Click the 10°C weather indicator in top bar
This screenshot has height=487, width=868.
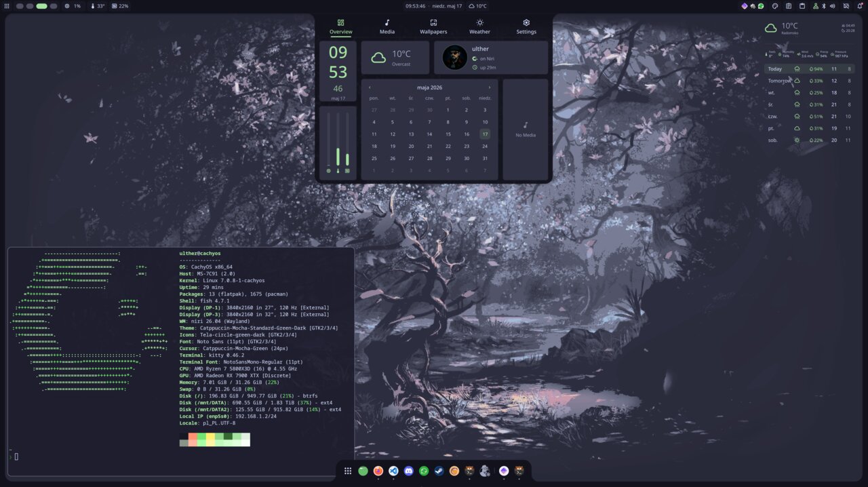point(478,6)
